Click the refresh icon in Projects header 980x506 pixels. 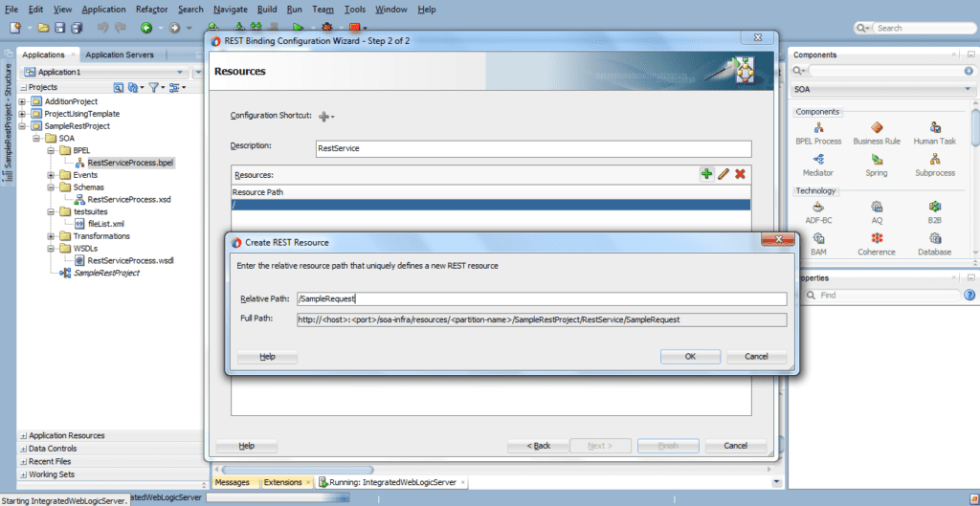(x=132, y=87)
